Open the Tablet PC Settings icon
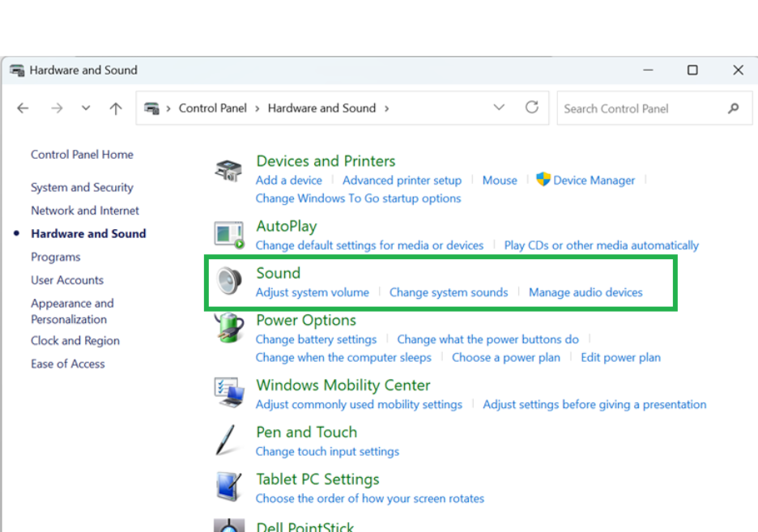This screenshot has width=758, height=532. click(229, 486)
